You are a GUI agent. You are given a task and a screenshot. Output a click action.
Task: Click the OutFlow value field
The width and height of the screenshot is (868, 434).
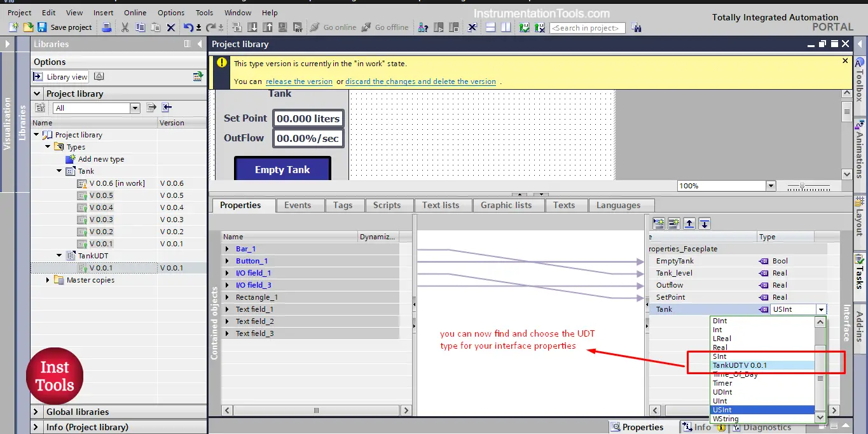click(x=308, y=138)
